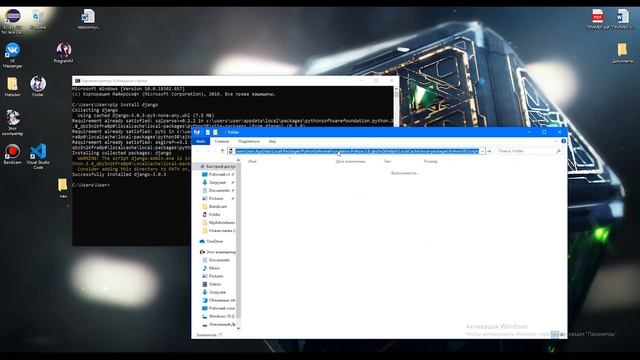Open the Документы folder on desktop

622,53
